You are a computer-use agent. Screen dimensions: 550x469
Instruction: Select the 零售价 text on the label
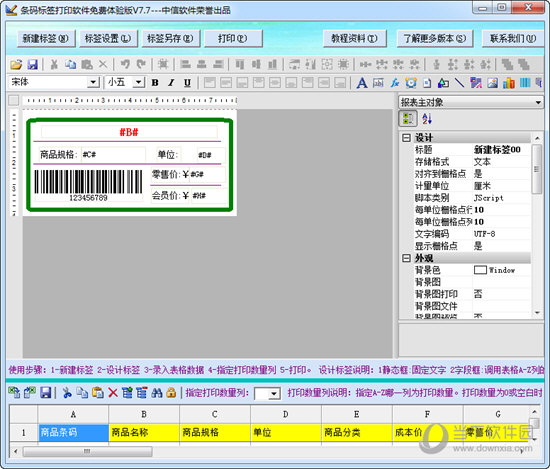(x=170, y=174)
